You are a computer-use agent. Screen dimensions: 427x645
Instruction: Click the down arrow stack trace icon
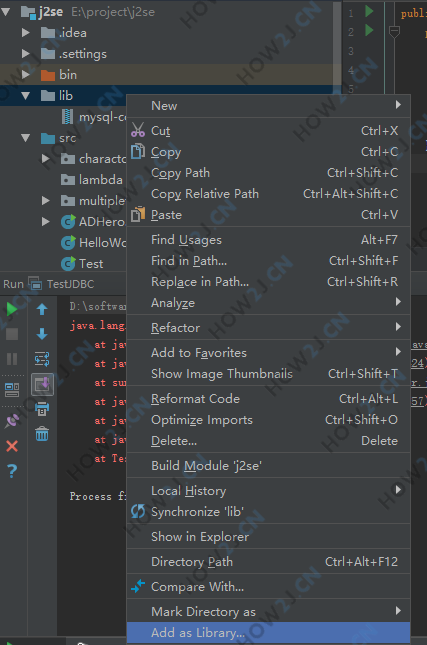42,334
